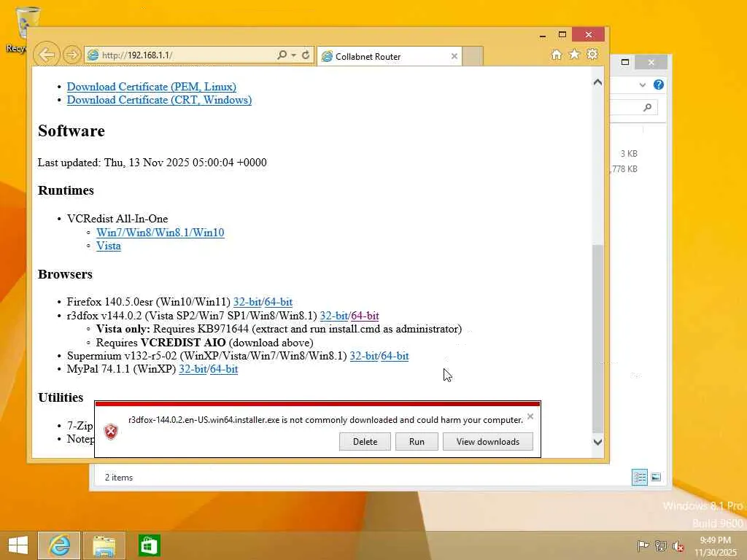The image size is (747, 560).
Task: Maximize the Internet Explorer window
Action: [562, 35]
